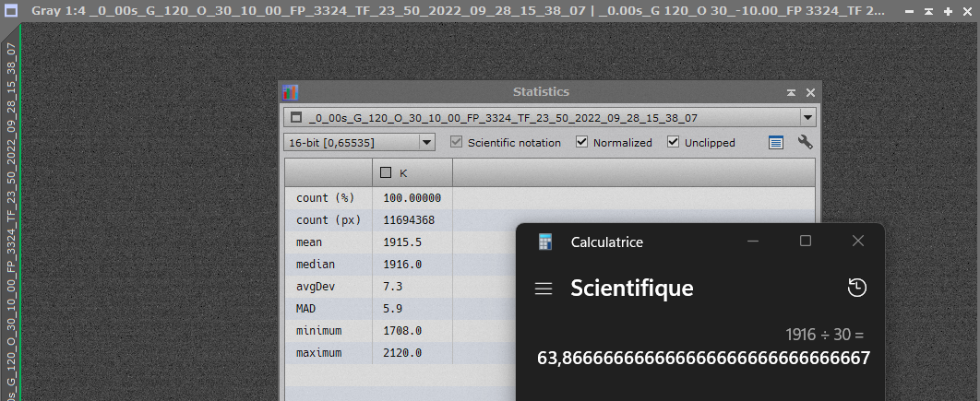Shade the Statistics panel with the collapse arrow
980x401 pixels.
click(792, 93)
